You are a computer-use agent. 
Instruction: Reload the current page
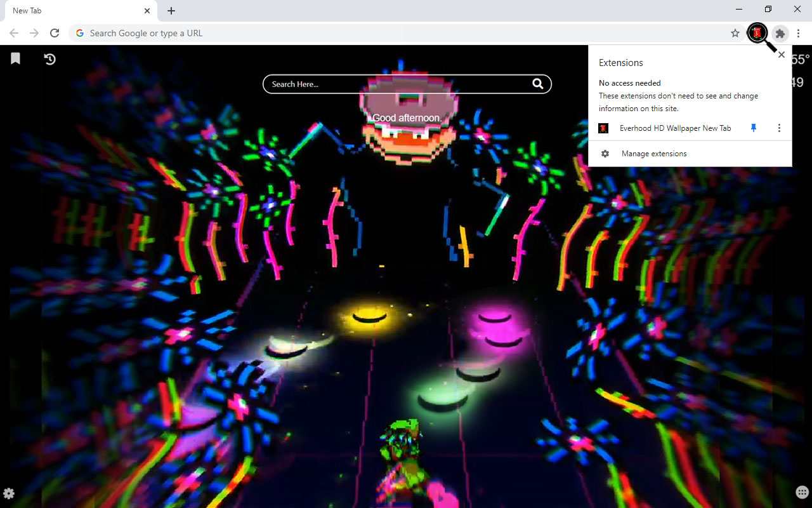click(x=55, y=33)
